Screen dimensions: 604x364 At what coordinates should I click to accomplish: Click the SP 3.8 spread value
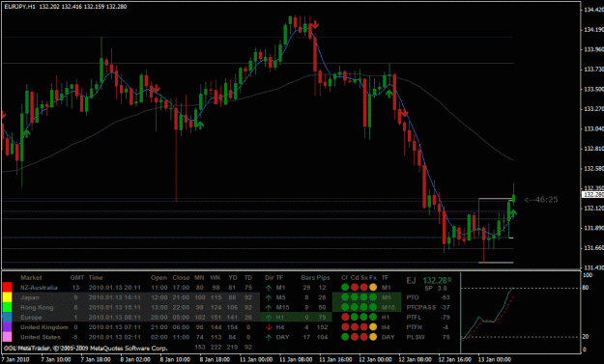point(436,288)
